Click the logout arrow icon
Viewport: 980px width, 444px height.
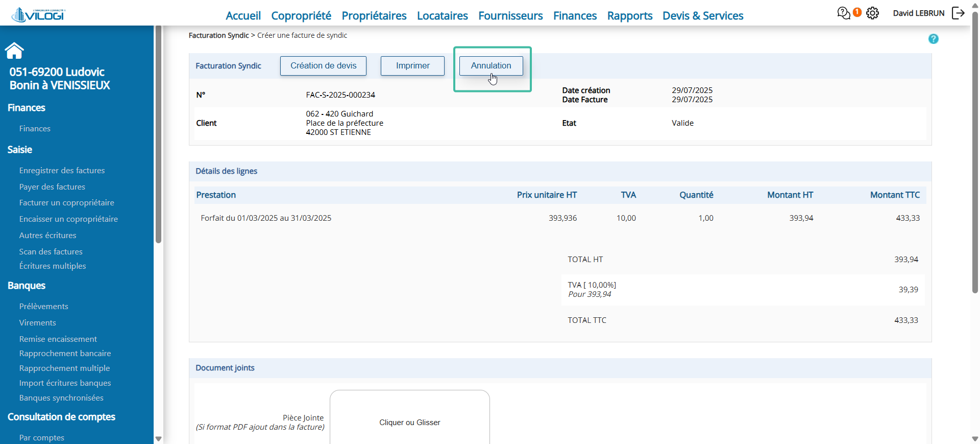(x=959, y=13)
